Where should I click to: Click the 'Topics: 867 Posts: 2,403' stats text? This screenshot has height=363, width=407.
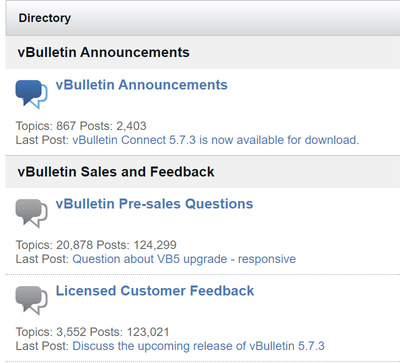click(x=81, y=126)
